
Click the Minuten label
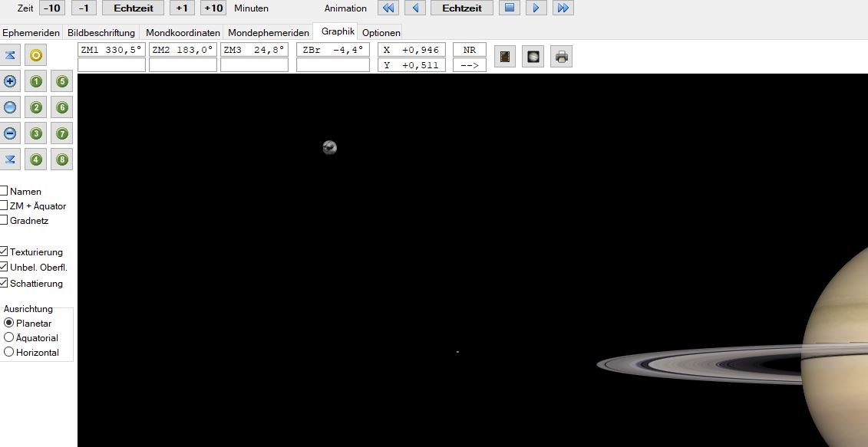[x=251, y=8]
